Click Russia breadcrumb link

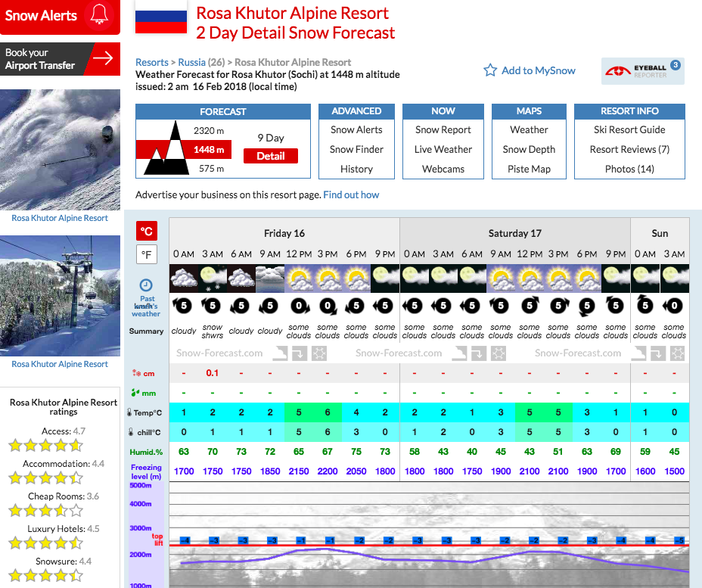point(191,62)
